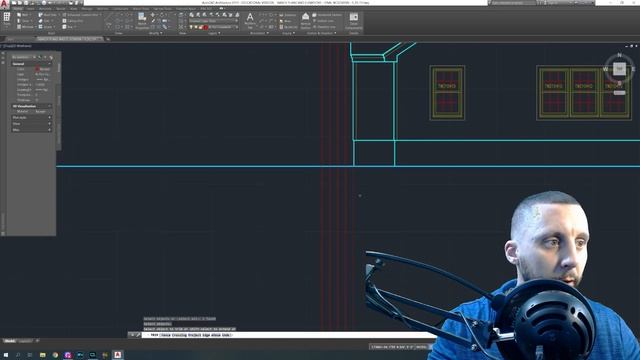Screen dimensions: 640x360
Task: Click the AutoCAD icon in the taskbar
Action: (x=118, y=355)
